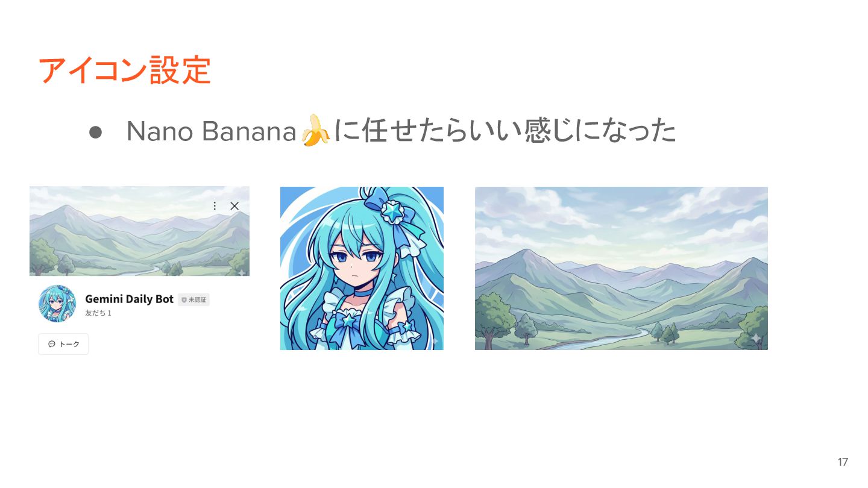Click slide page number 17
This screenshot has width=868, height=488.
point(843,462)
